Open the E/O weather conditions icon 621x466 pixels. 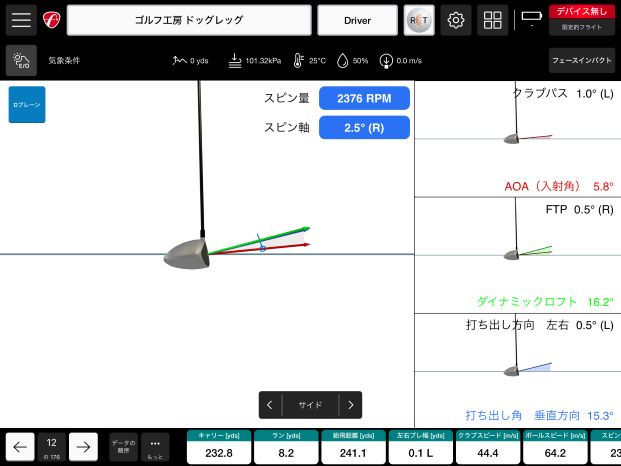21,61
